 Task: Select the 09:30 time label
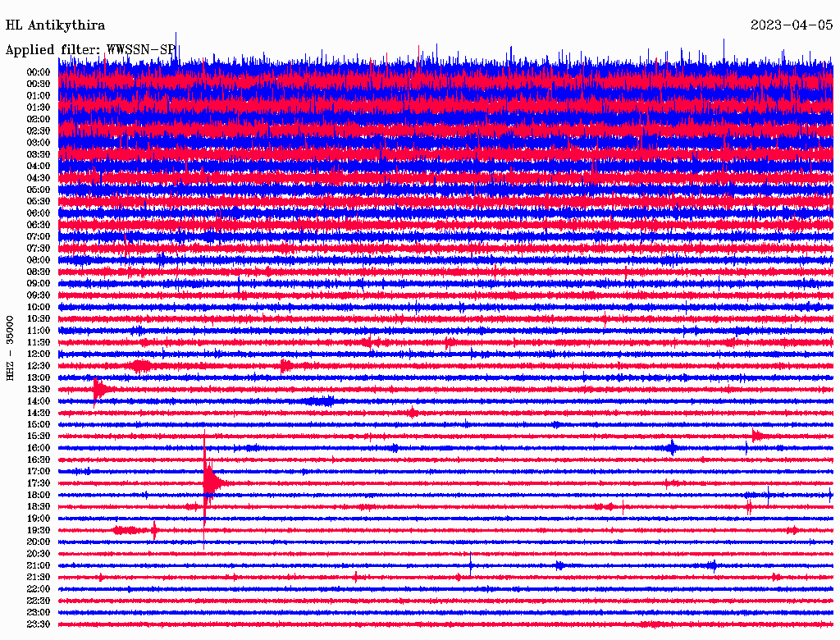(x=39, y=295)
